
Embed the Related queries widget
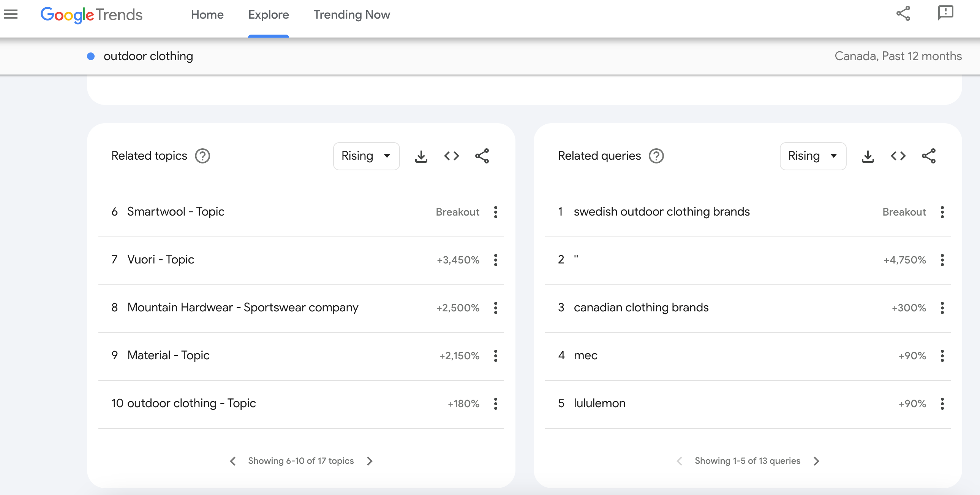(898, 156)
